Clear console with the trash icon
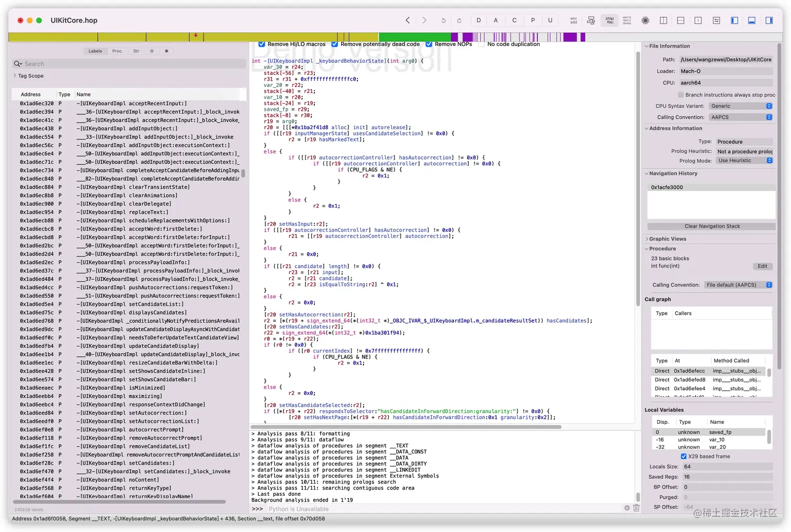Screen dimensions: 791x532 pos(636,508)
